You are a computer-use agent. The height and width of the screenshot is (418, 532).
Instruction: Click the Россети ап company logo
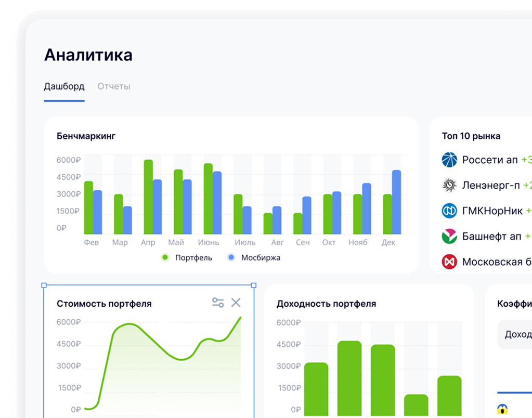[449, 160]
